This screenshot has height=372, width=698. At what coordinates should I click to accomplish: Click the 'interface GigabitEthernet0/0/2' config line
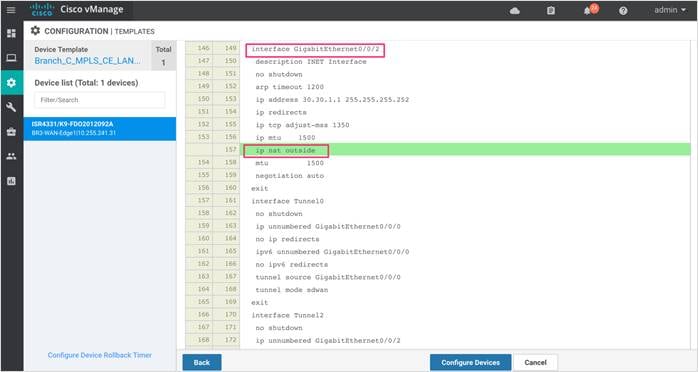[315, 49]
